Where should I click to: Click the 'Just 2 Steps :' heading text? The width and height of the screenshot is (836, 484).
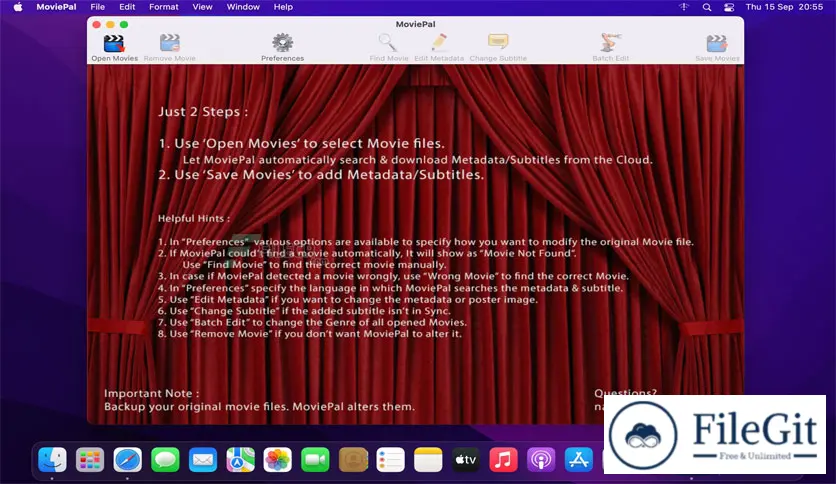203,112
